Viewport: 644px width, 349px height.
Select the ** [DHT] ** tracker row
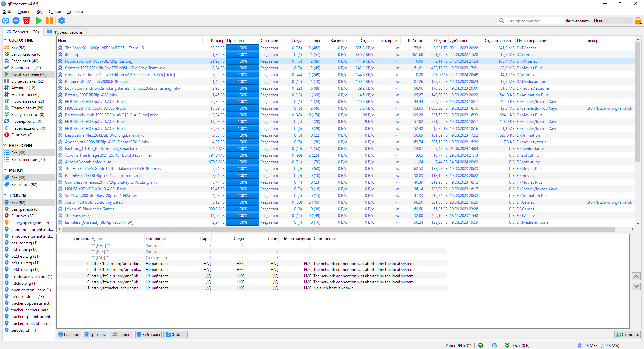252,246
